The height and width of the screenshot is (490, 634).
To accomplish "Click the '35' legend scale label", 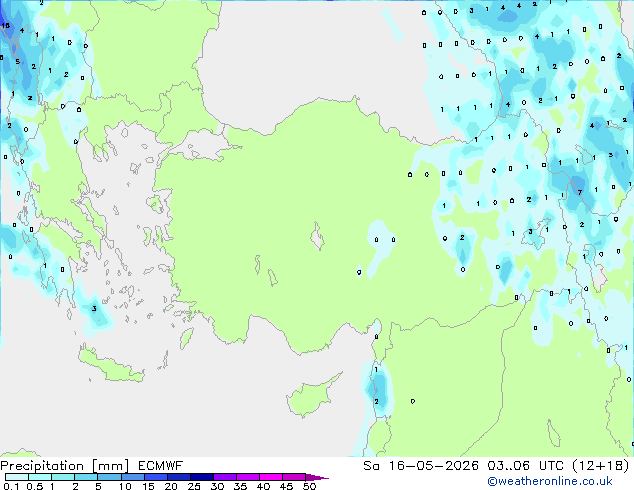I will [240, 486].
